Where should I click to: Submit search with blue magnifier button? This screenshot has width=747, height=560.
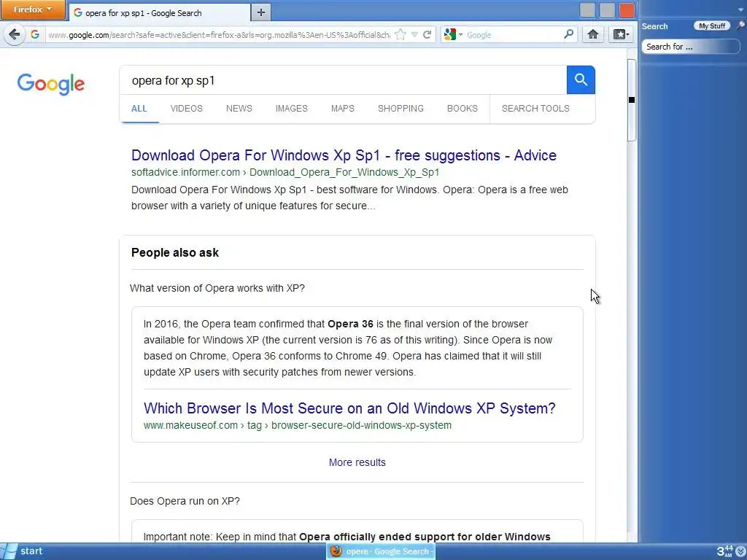581,80
